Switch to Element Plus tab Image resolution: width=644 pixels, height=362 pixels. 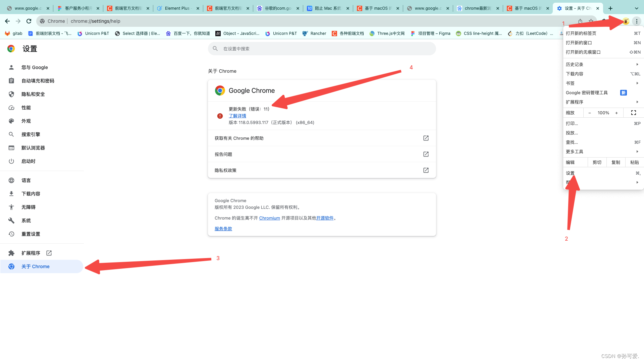(178, 8)
